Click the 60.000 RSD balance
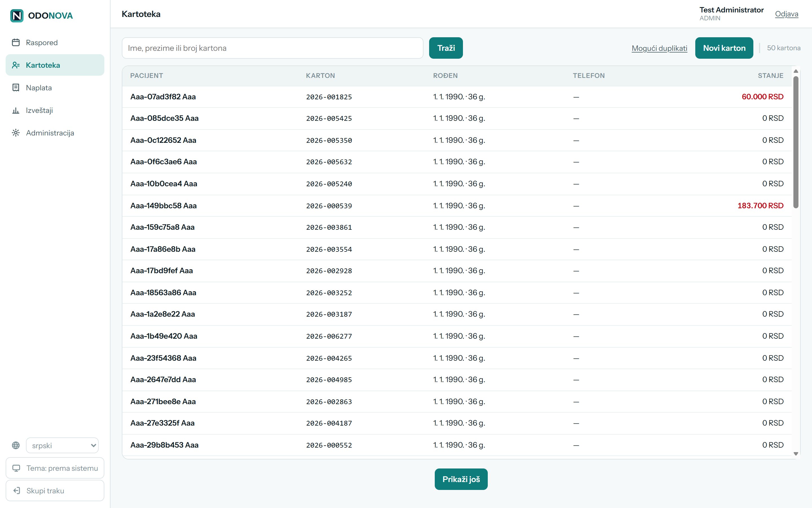This screenshot has width=812, height=508. 762,97
